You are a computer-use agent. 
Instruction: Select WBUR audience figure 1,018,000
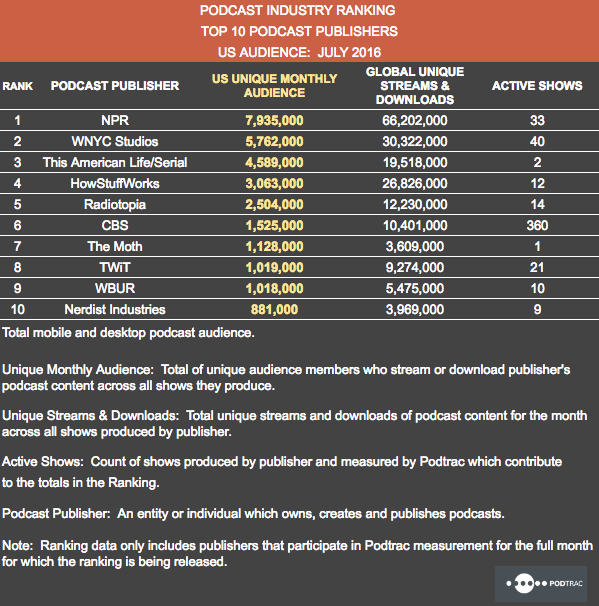pos(274,288)
